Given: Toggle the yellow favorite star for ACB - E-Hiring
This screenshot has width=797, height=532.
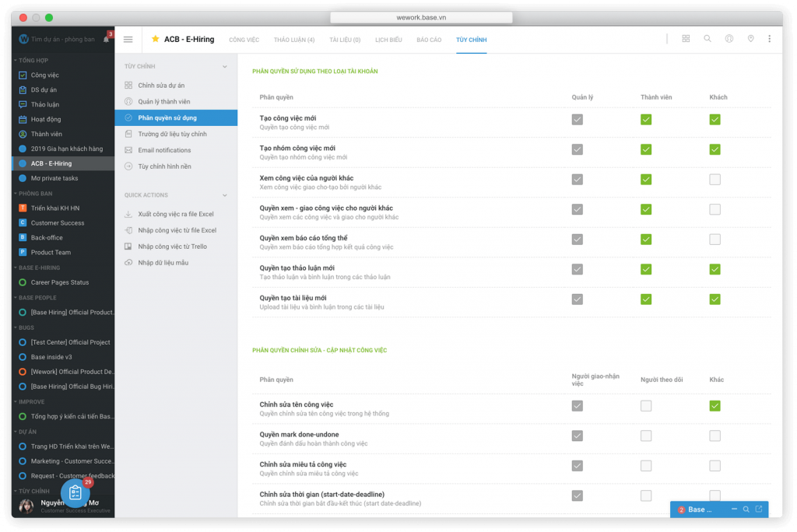Looking at the screenshot, I should 155,39.
